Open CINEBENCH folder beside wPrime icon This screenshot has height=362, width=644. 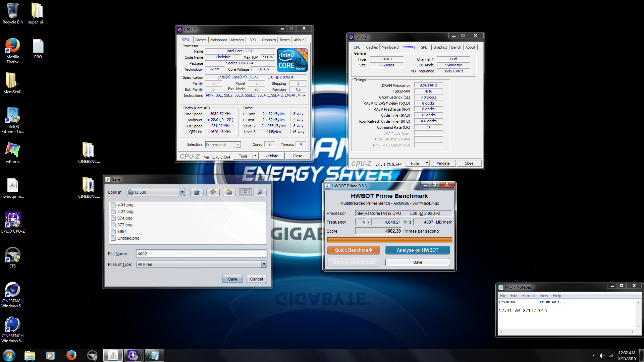pos(89,153)
